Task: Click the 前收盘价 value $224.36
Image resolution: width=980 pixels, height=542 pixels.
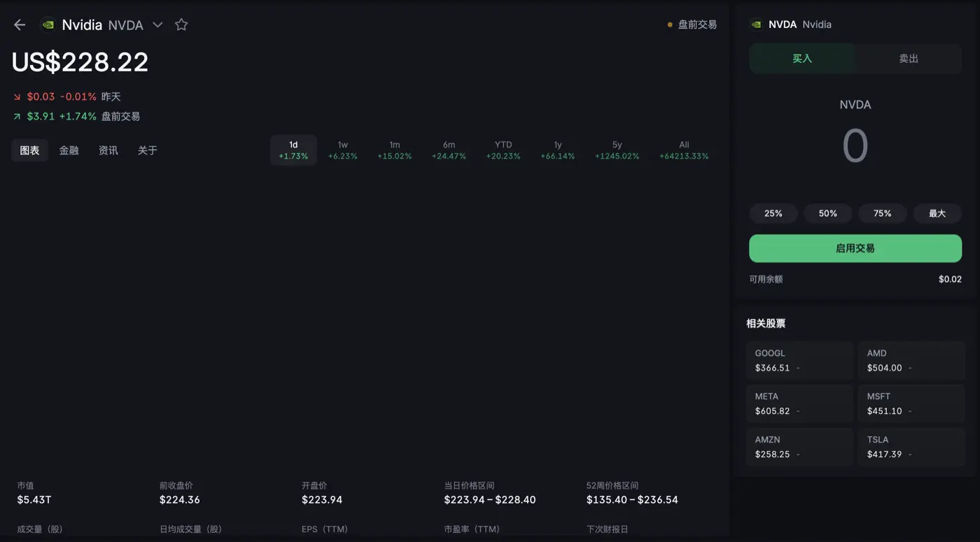Action: pyautogui.click(x=179, y=500)
